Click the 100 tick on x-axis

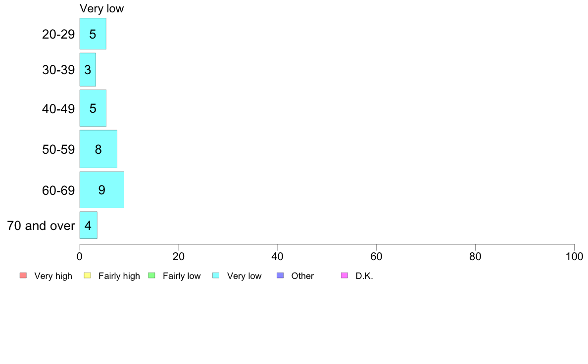pos(574,256)
